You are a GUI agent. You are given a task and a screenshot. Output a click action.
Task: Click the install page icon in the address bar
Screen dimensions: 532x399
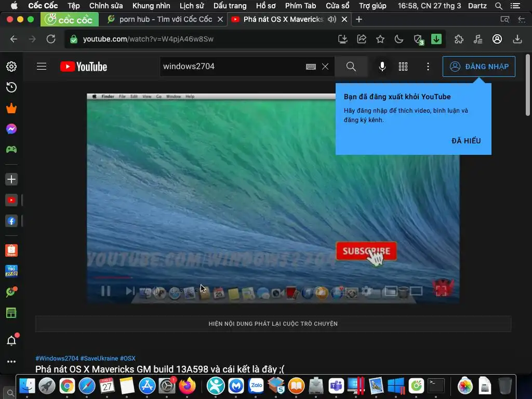point(343,39)
